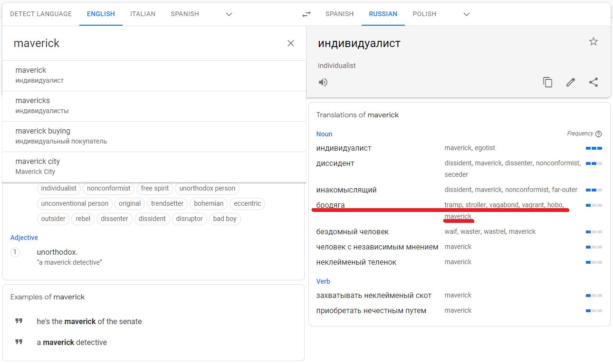Click the 'dissenter' synonym chip

pyautogui.click(x=115, y=219)
